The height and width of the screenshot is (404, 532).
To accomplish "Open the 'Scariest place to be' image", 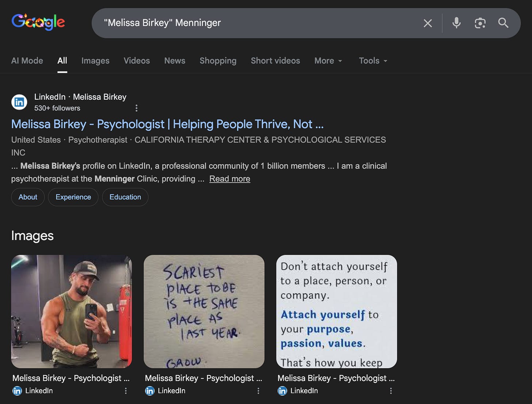I will (x=204, y=311).
